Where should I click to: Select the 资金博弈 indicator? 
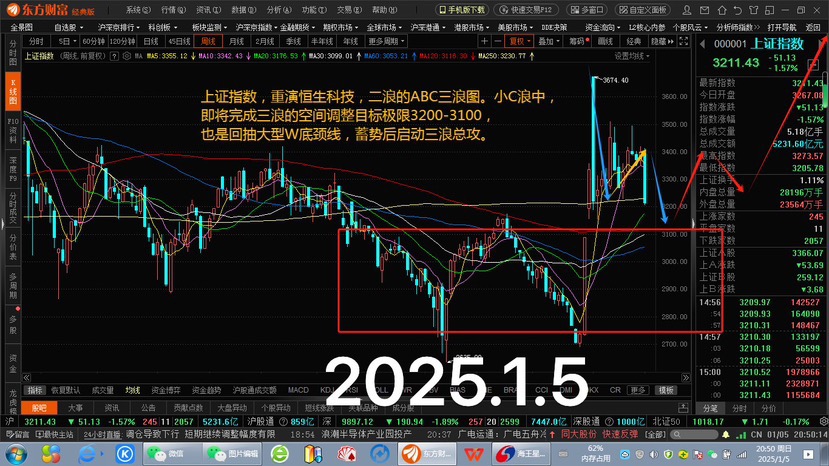(166, 390)
